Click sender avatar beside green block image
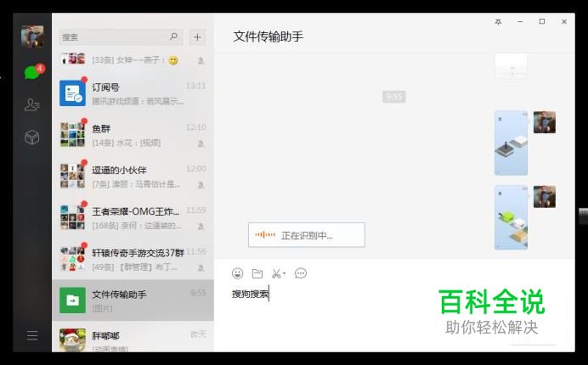This screenshot has height=365, width=588. tap(545, 197)
